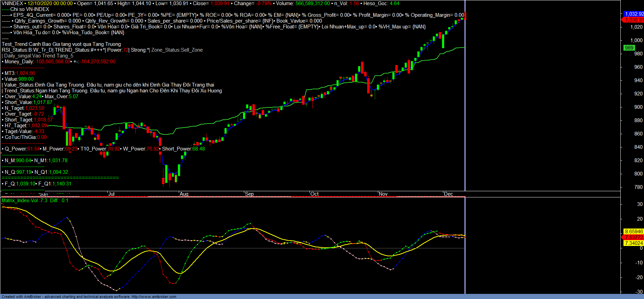
Task: Click the green 989 value marker
Action: [x=629, y=48]
